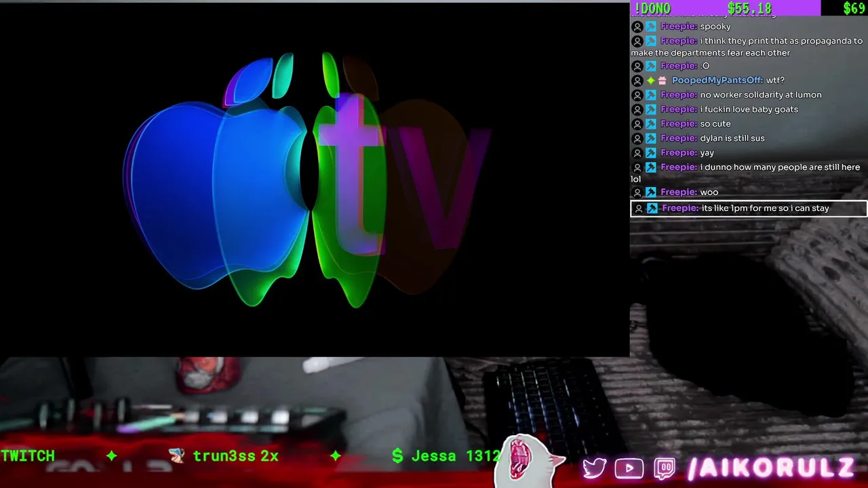Click the user avatar icon on the 'wtf?' message

click(637, 81)
